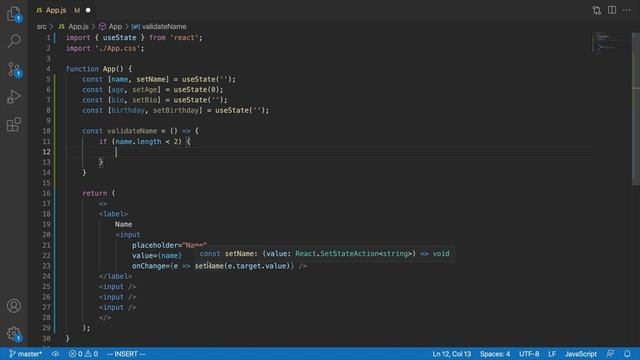Open the Extensions view
Image resolution: width=640 pixels, height=360 pixels.
tap(14, 124)
